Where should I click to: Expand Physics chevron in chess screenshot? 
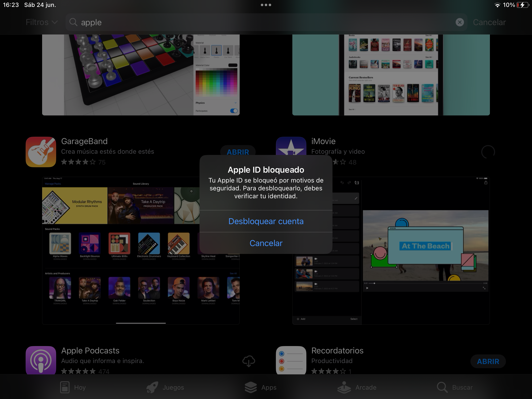(x=235, y=103)
